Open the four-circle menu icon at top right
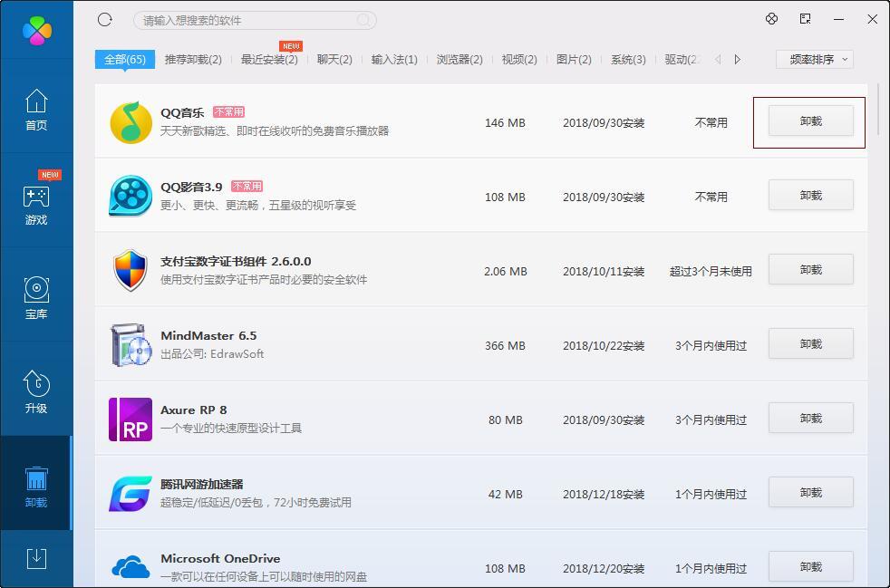Screen dimensions: 890x588 point(771,19)
